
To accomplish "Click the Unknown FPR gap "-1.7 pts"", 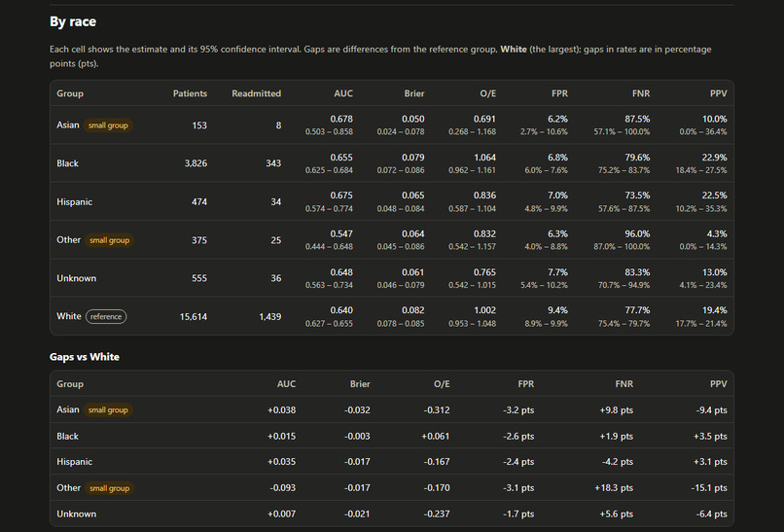I will tap(518, 514).
